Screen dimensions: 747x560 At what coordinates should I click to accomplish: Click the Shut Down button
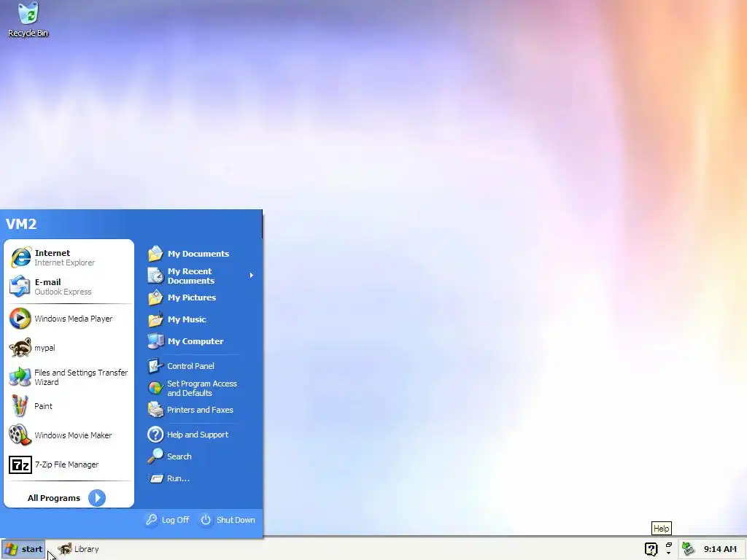point(228,520)
